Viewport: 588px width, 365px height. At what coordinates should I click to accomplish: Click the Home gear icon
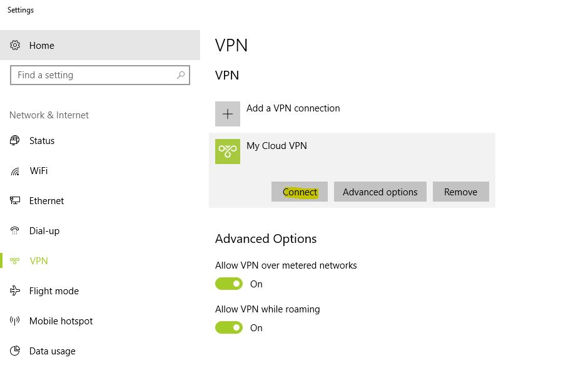click(x=15, y=46)
